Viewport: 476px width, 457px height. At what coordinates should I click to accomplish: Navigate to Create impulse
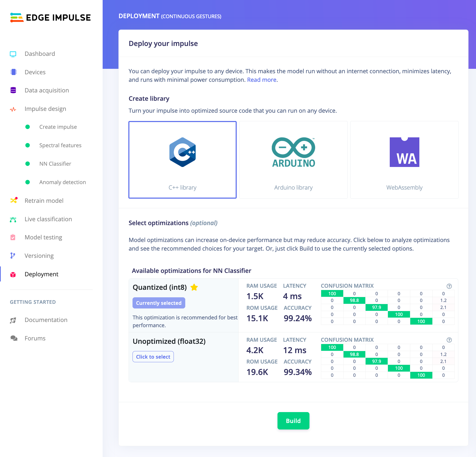coord(58,127)
